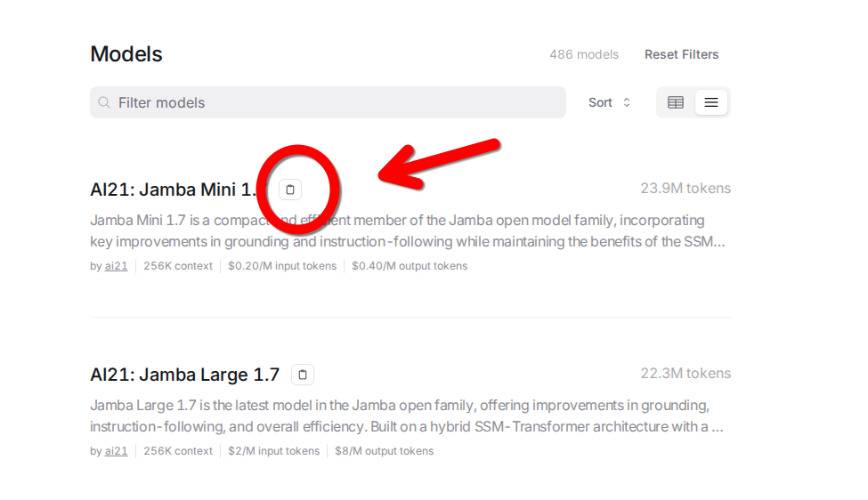The image size is (868, 500).
Task: Copy the Jamba Mini 1.7 model ID
Action: [290, 190]
